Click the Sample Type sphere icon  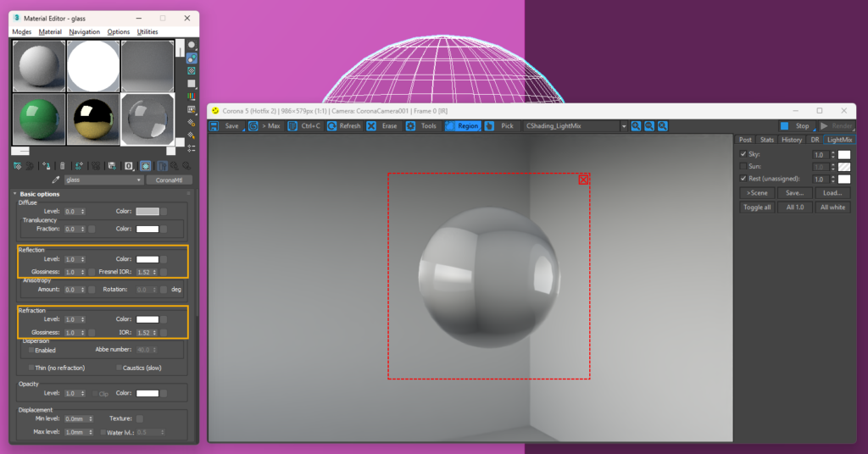pos(192,45)
